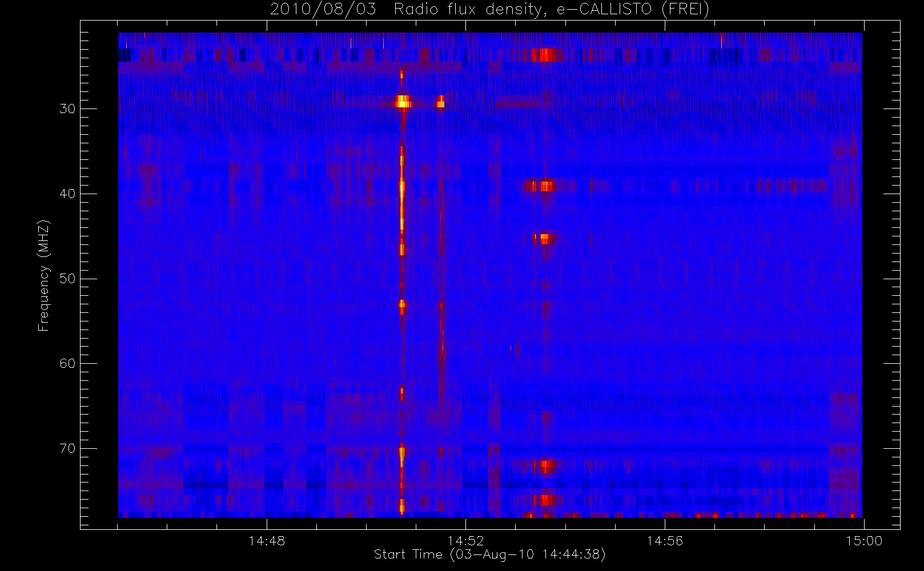The width and height of the screenshot is (924, 571).
Task: Click the 14:56 time axis label
Action: click(665, 541)
